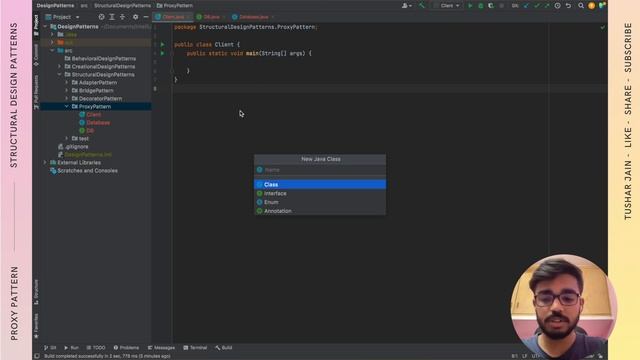The width and height of the screenshot is (640, 360).
Task: Choose Enum in New Java Class popup
Action: 320,202
